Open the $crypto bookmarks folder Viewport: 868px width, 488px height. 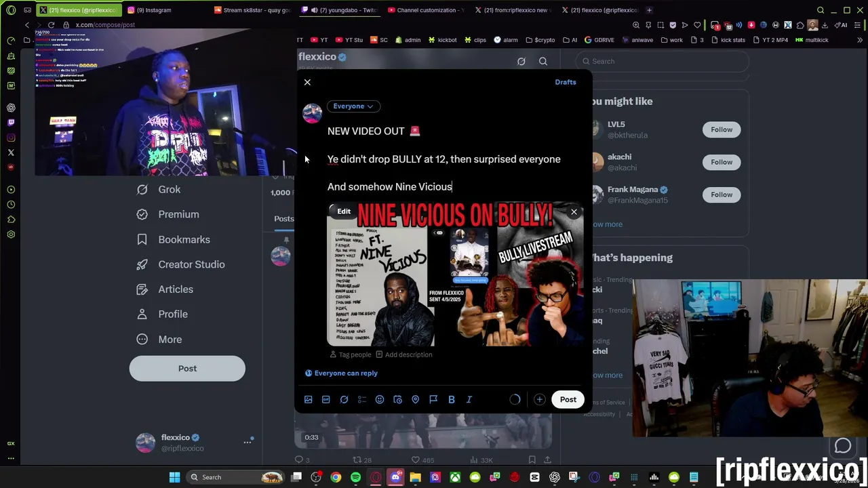[540, 40]
